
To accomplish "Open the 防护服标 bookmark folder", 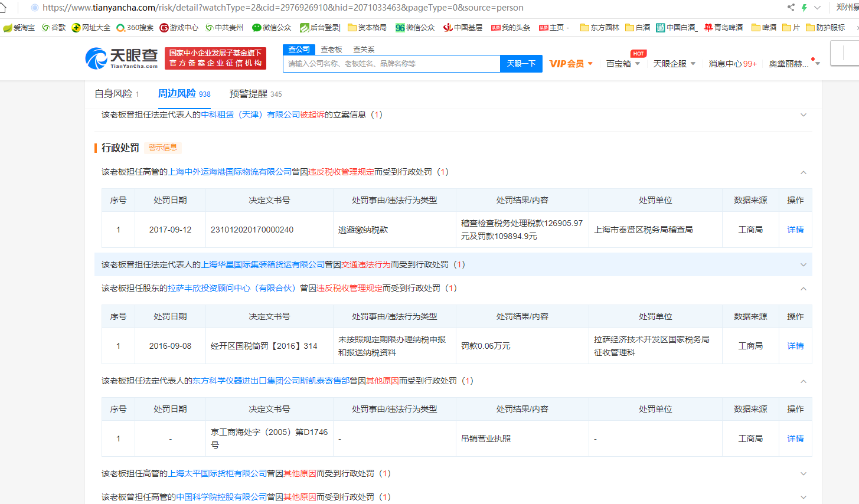I will tap(825, 28).
